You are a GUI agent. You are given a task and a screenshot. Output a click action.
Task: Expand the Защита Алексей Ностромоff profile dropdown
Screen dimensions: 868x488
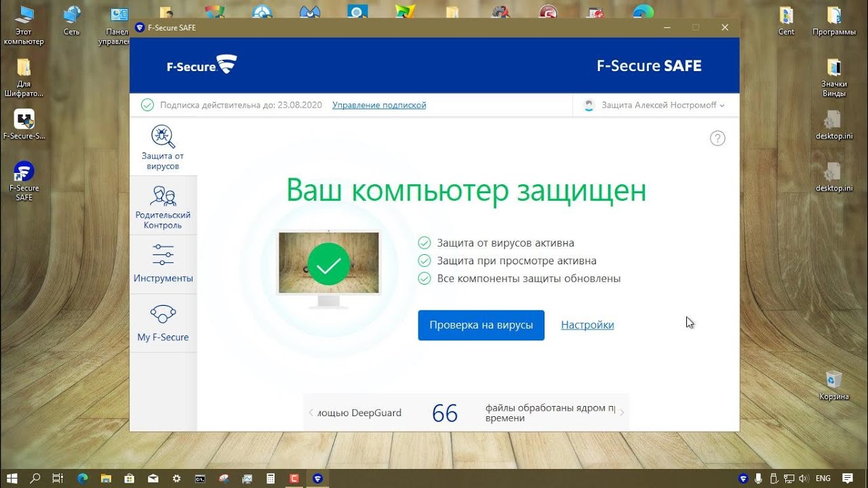coord(655,105)
